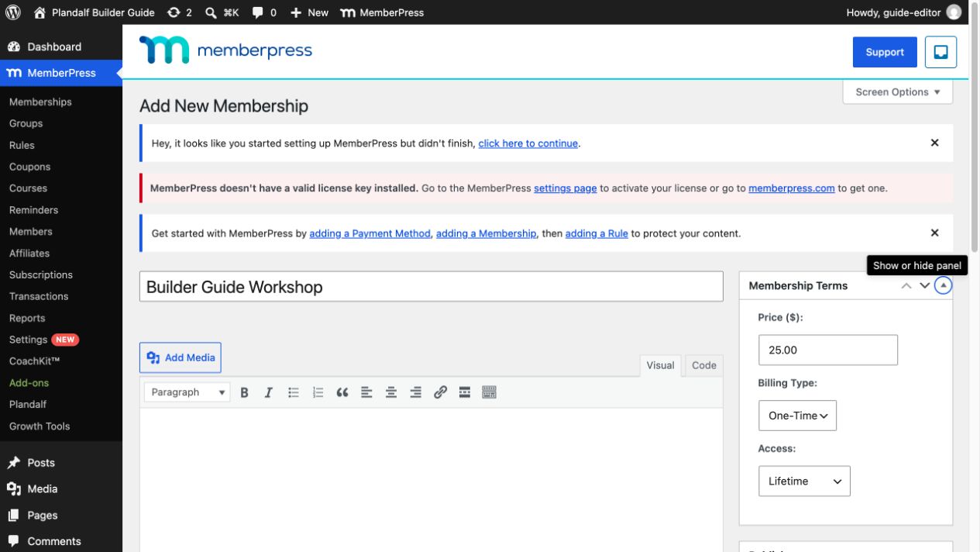Click the Support button
This screenshot has width=980, height=552.
885,52
